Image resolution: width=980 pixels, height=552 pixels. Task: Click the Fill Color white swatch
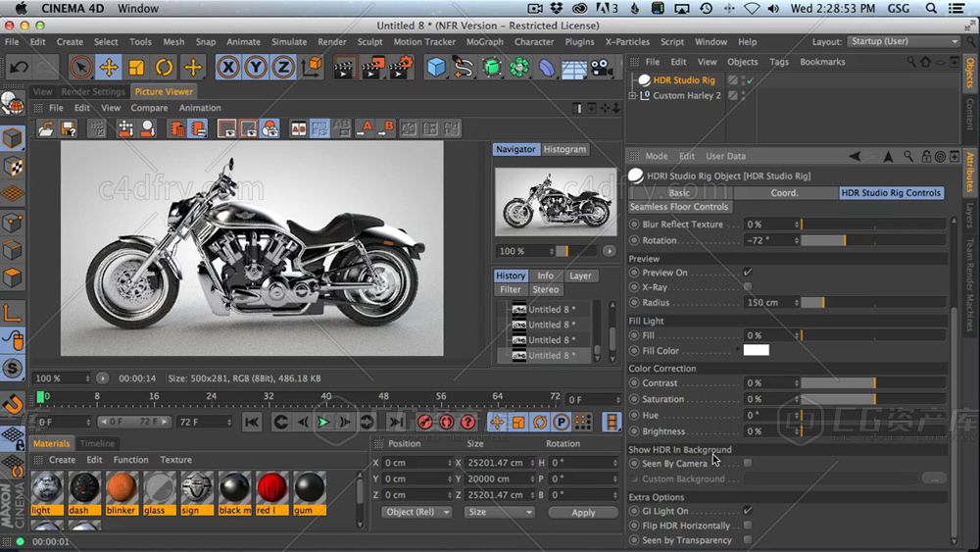(756, 351)
